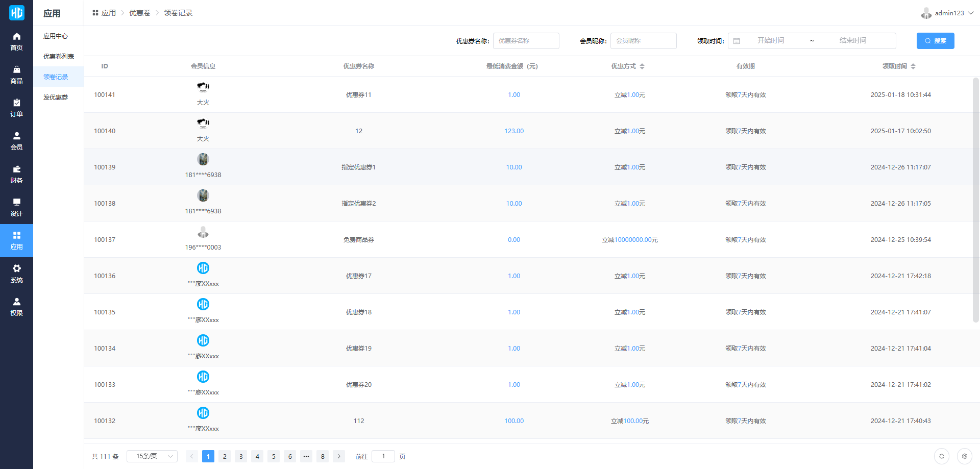
Task: Open the 订单 orders sidebar icon
Action: pos(16,108)
